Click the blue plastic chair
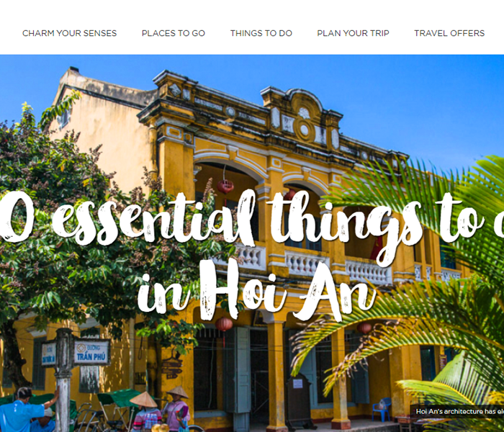Viewport: 504px width, 432px height. [382, 409]
